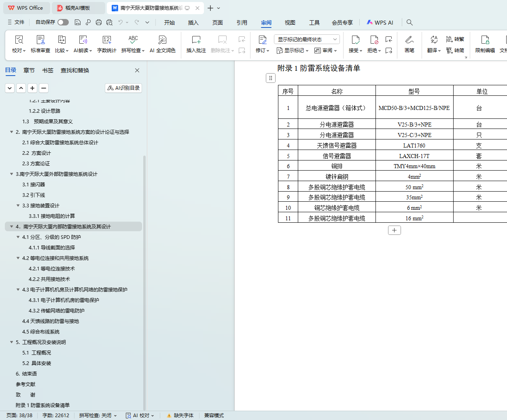Click the add row plus button below table
Screen dimensions: 507x420
pos(394,230)
